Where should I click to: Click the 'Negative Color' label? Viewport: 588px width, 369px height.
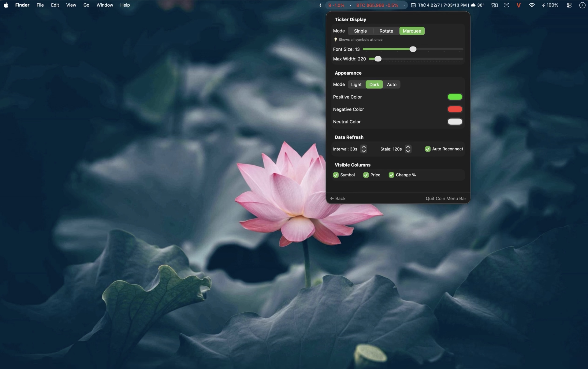348,109
